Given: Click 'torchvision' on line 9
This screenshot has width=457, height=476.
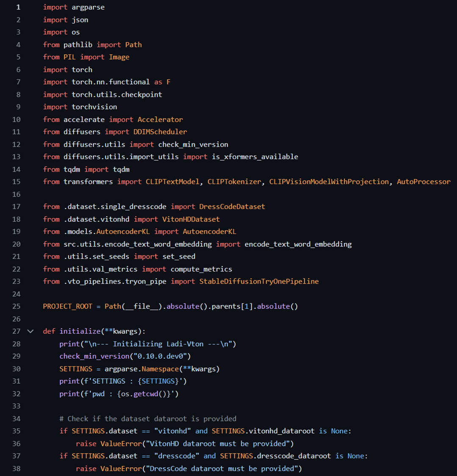Looking at the screenshot, I should tap(94, 107).
